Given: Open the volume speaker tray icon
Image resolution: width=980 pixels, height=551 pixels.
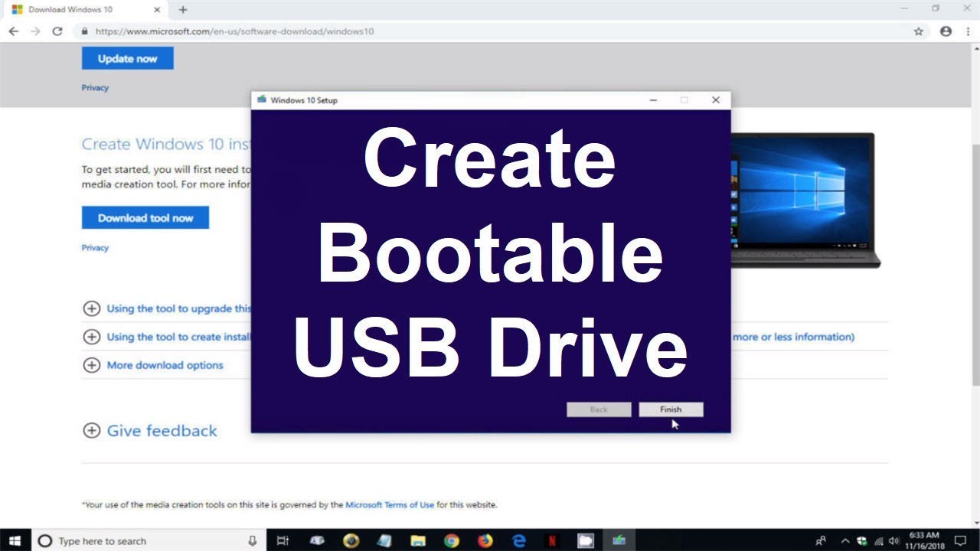Looking at the screenshot, I should [894, 540].
